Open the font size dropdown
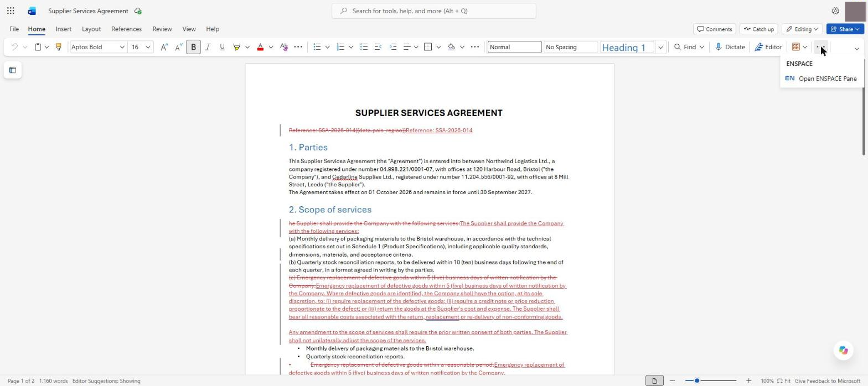The width and height of the screenshot is (868, 386). 148,47
